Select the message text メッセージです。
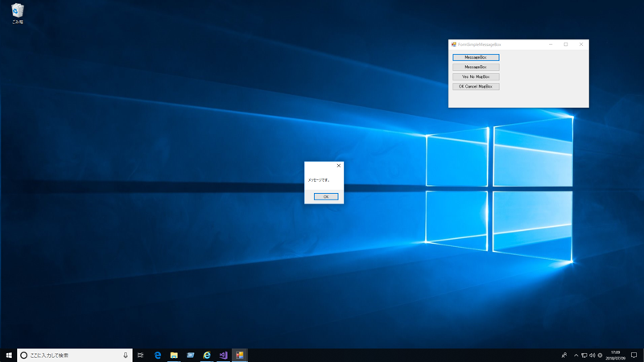Screen dimensions: 644x362 [x=319, y=179]
